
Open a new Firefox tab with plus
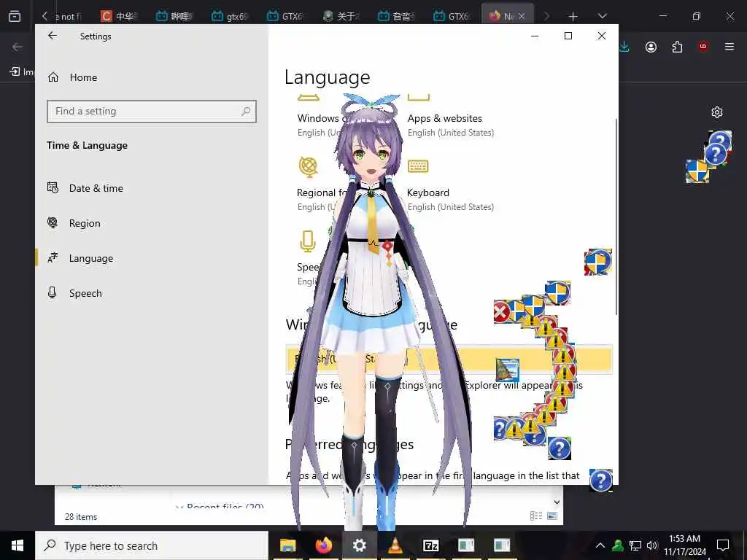[573, 17]
